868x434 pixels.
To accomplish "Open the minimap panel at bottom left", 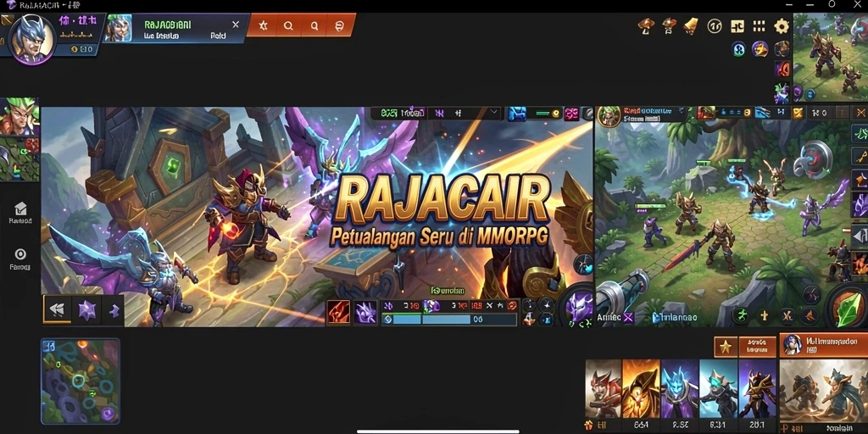I will point(81,381).
